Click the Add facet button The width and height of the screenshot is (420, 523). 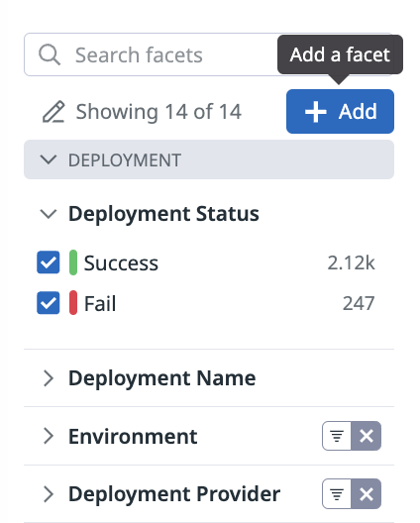point(340,111)
